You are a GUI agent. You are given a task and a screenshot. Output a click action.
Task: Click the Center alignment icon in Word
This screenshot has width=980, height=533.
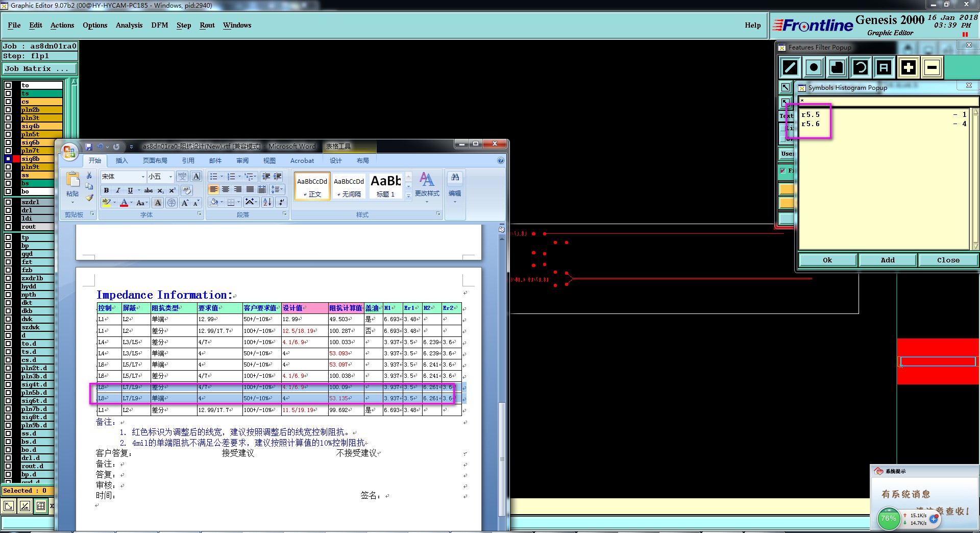(x=226, y=189)
